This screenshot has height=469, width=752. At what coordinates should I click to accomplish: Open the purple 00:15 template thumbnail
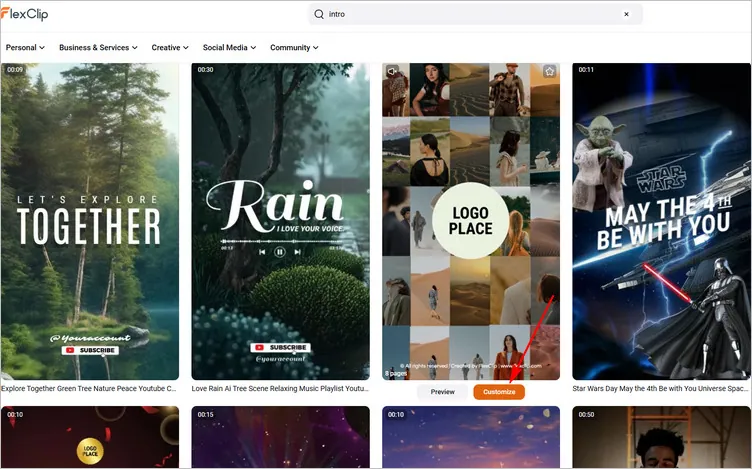(281, 437)
